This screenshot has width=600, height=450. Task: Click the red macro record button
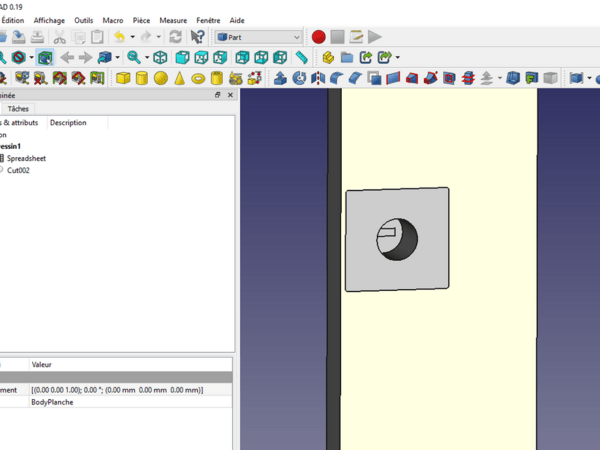pyautogui.click(x=318, y=37)
